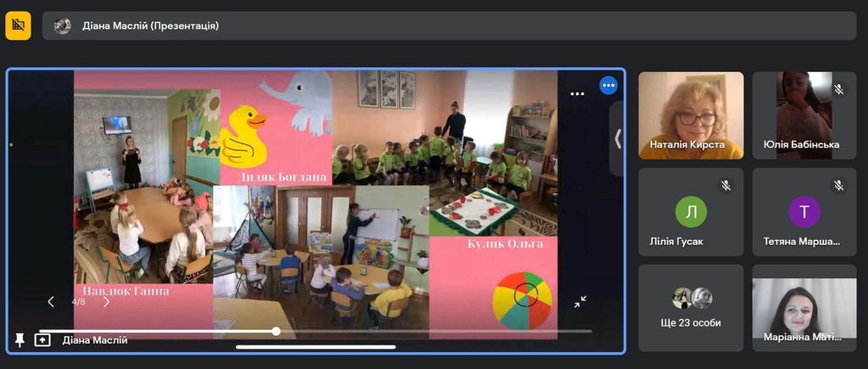Open the blue circular more-options button
The image size is (868, 369).
[609, 86]
